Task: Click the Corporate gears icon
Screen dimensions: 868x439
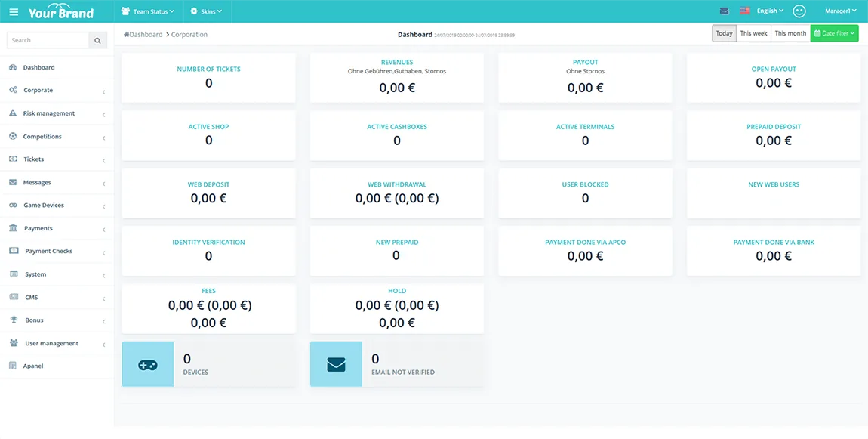Action: tap(14, 91)
